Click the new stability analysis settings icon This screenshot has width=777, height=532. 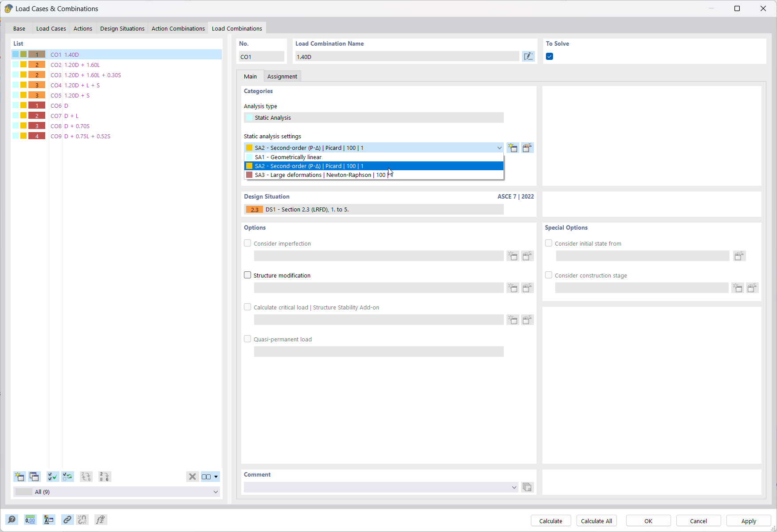click(x=513, y=320)
